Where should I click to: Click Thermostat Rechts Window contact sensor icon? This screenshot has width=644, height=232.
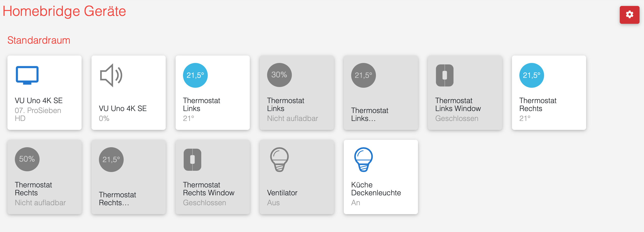tap(192, 160)
